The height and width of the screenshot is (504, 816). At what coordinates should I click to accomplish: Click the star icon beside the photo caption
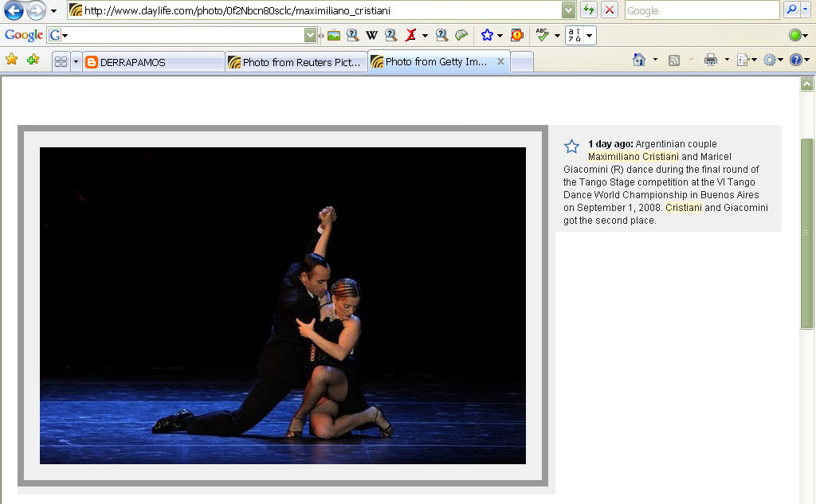coord(571,147)
